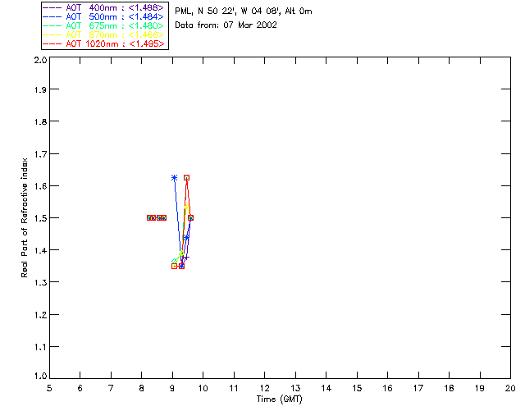Screen dimensions: 525x420
Task: Click the Data from 07 Mar 2002 label
Action: pos(226,25)
